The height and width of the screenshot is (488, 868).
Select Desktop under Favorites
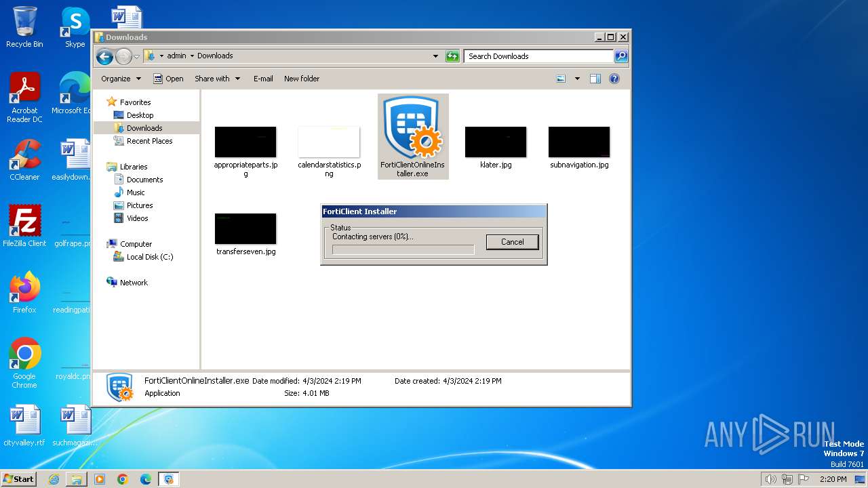(x=133, y=115)
